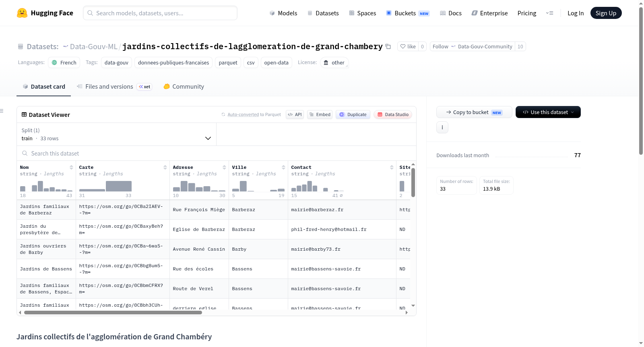The height and width of the screenshot is (347, 644).
Task: Expand the Split train dropdown
Action: [x=116, y=134]
